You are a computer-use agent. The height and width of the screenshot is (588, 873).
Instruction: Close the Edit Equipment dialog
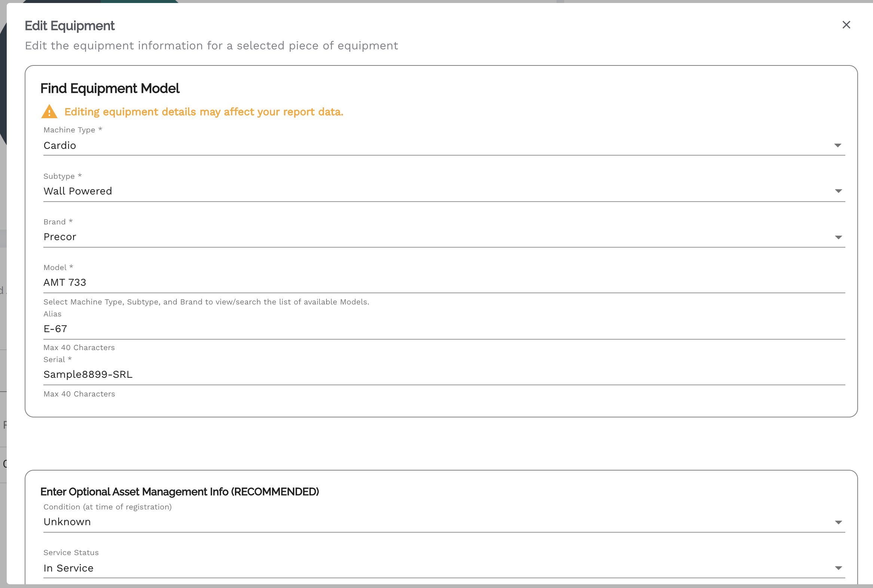[x=846, y=25]
